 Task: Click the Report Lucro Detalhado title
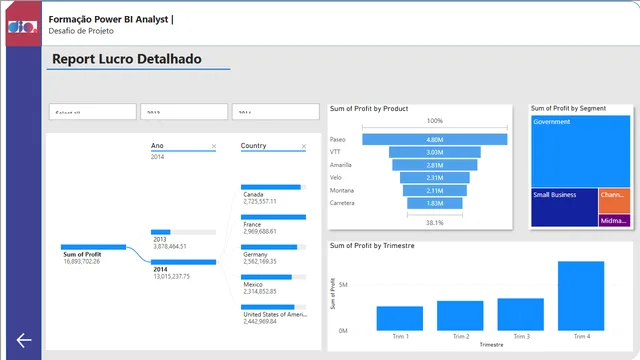point(127,59)
